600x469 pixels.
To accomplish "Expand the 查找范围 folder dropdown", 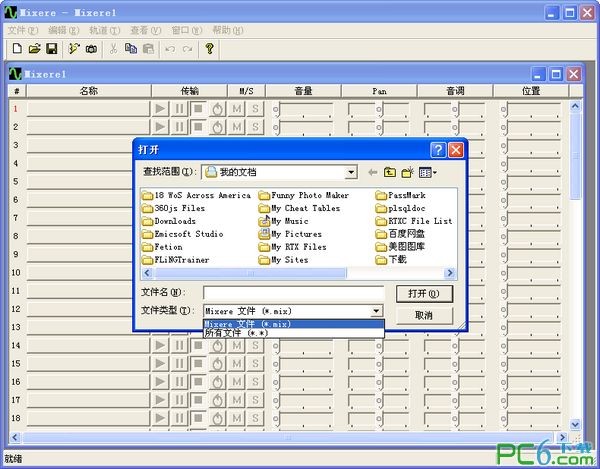I will click(351, 172).
